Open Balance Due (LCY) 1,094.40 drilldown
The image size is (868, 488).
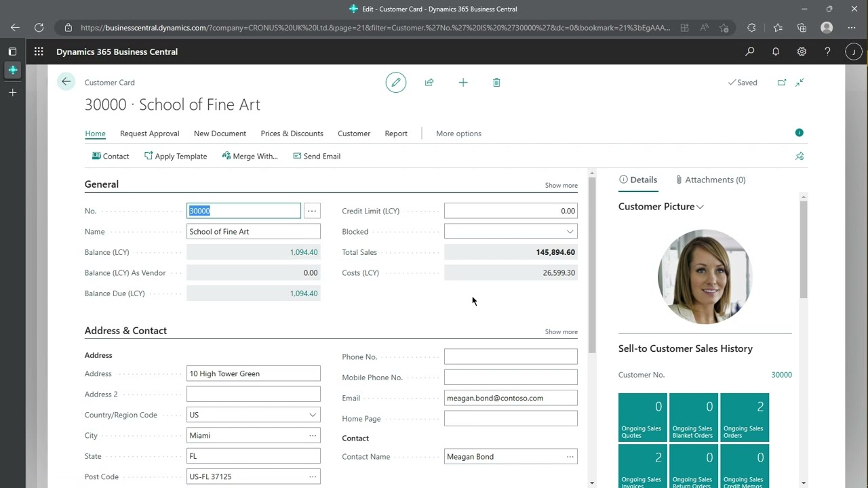304,293
